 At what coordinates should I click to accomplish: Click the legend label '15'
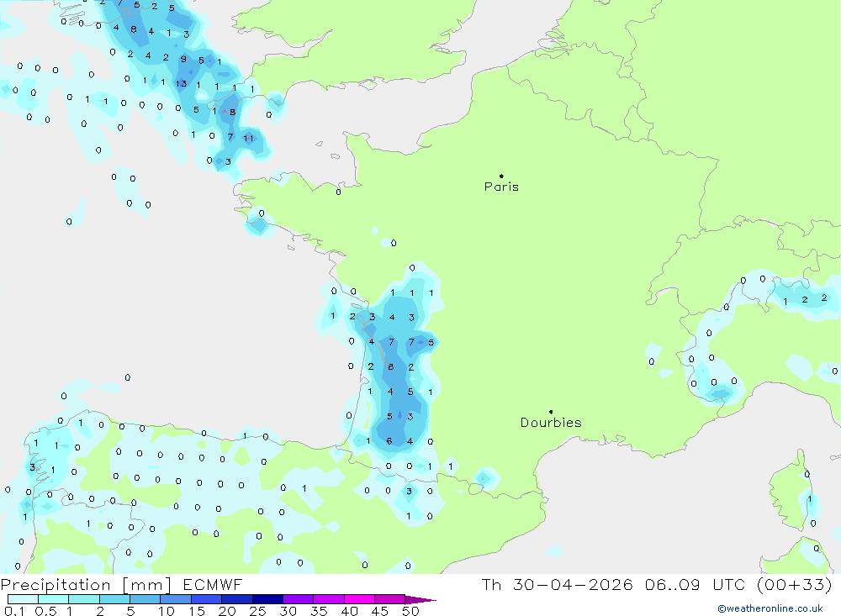pyautogui.click(x=197, y=611)
